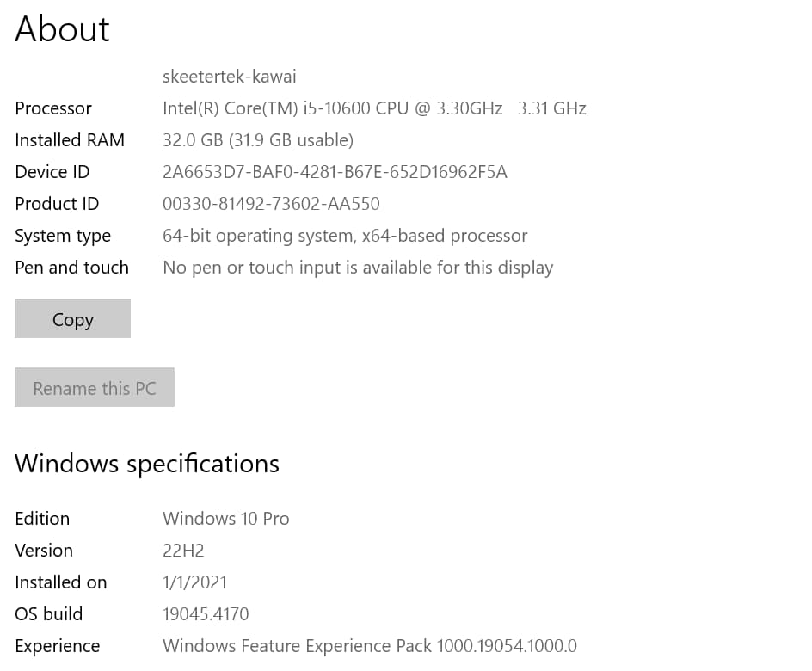Click the Experience Pack version text
The height and width of the screenshot is (671, 812).
coord(369,645)
